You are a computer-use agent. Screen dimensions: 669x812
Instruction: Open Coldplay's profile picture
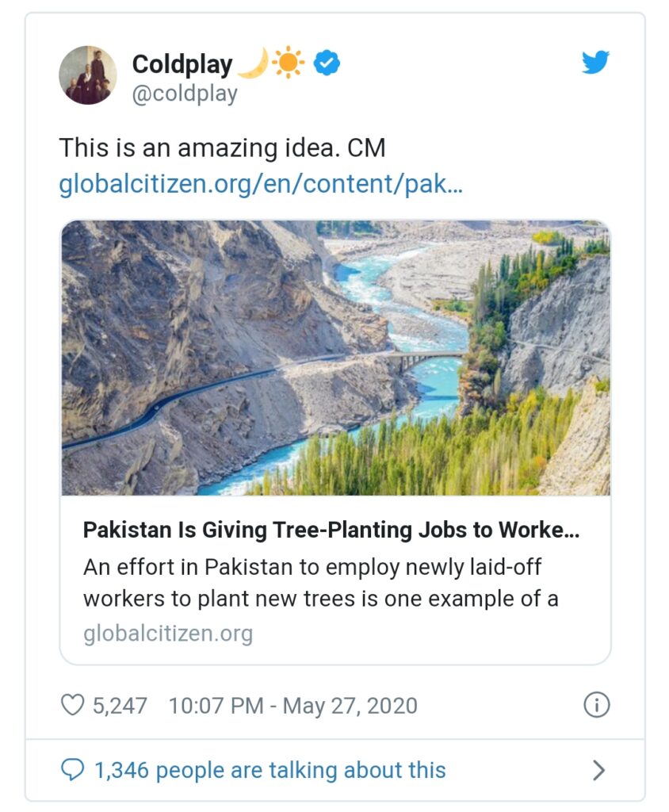88,75
